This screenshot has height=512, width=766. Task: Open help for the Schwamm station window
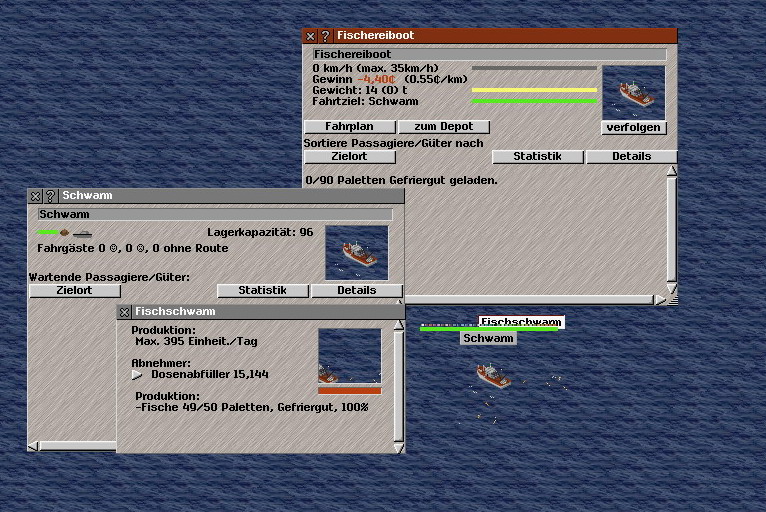click(50, 196)
